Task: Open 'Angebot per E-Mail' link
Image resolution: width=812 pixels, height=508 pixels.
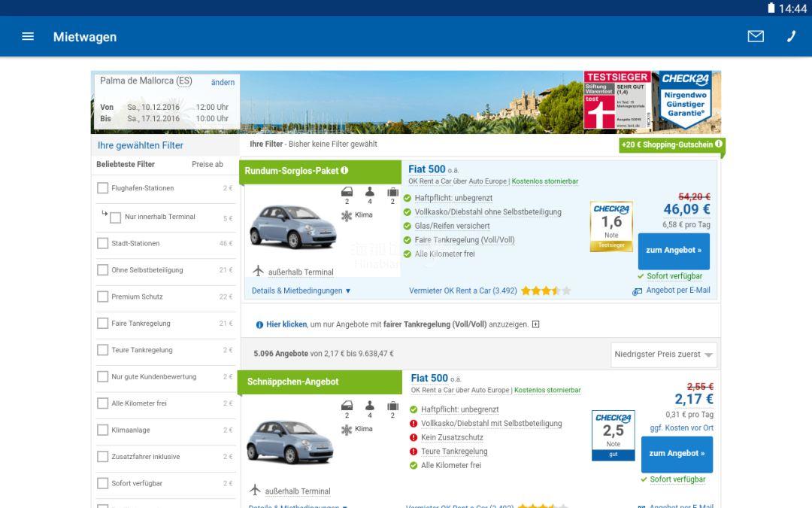Action: click(x=678, y=291)
